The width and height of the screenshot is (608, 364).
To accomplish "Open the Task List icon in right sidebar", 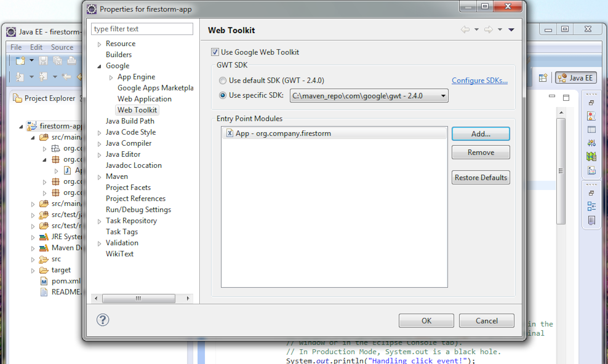I will [x=591, y=220].
